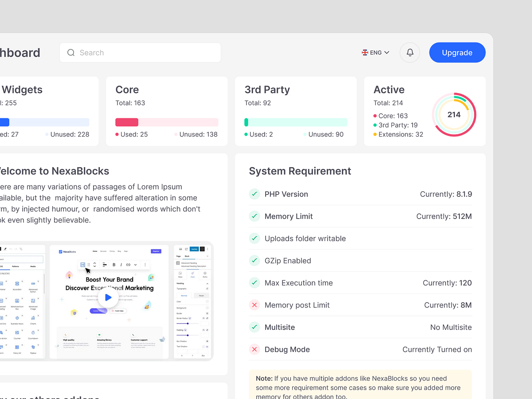Click the "3rd Party: 19" legend entry
This screenshot has height=399, width=532.
(x=395, y=125)
